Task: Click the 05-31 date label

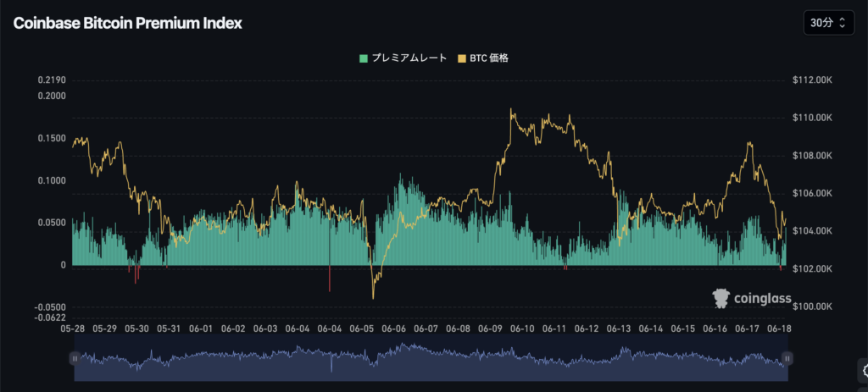Action: pos(169,329)
